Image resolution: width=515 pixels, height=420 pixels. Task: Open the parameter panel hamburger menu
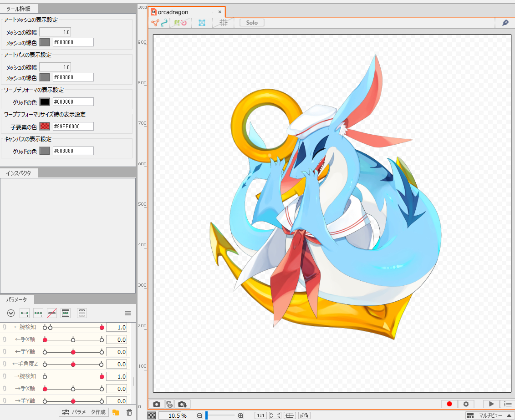[x=128, y=313]
